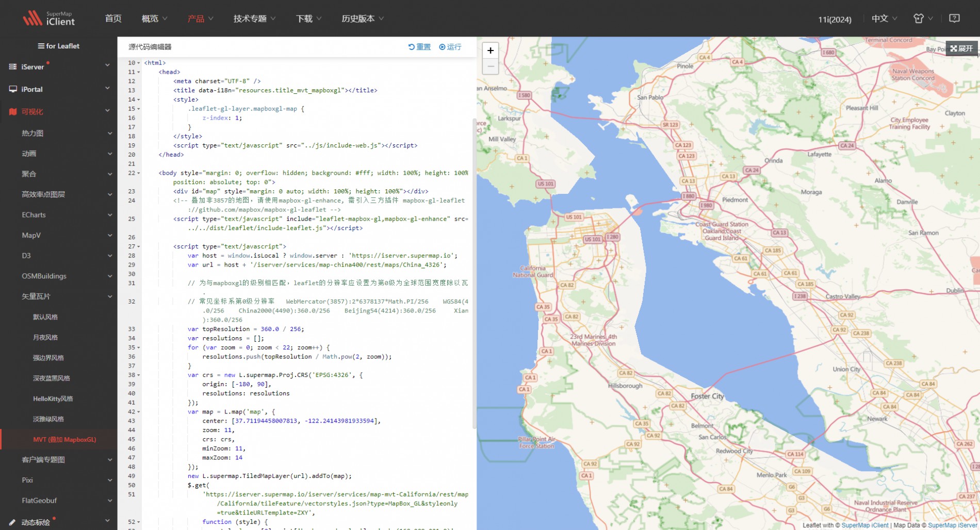
Task: Open the theme shirt icon menu
Action: pos(919,19)
